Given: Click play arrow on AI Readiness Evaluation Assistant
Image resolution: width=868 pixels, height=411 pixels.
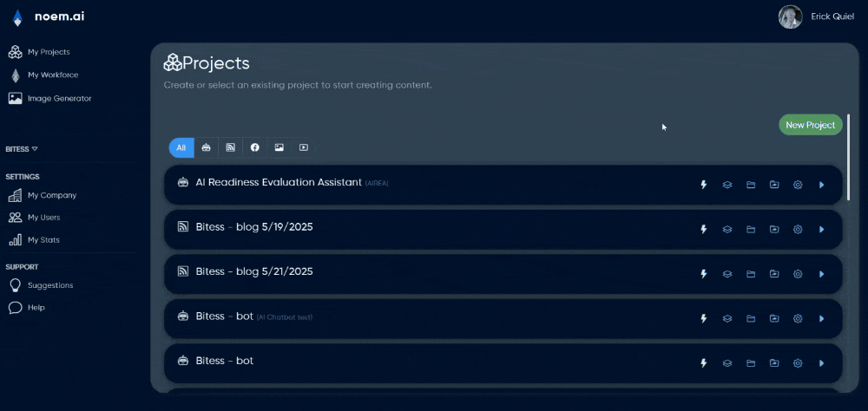Looking at the screenshot, I should coord(821,185).
